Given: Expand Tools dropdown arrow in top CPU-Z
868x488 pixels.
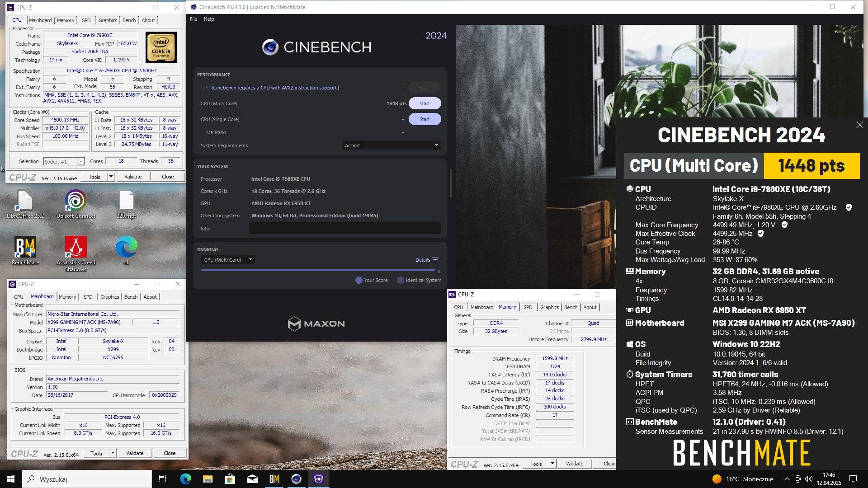Looking at the screenshot, I should 111,177.
